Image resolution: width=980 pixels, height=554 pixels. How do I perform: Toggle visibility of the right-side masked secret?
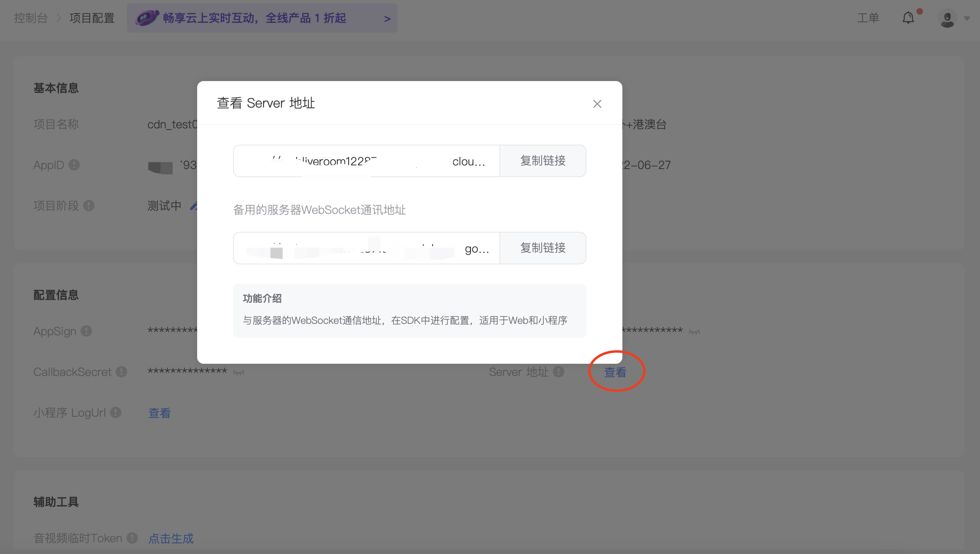click(694, 332)
